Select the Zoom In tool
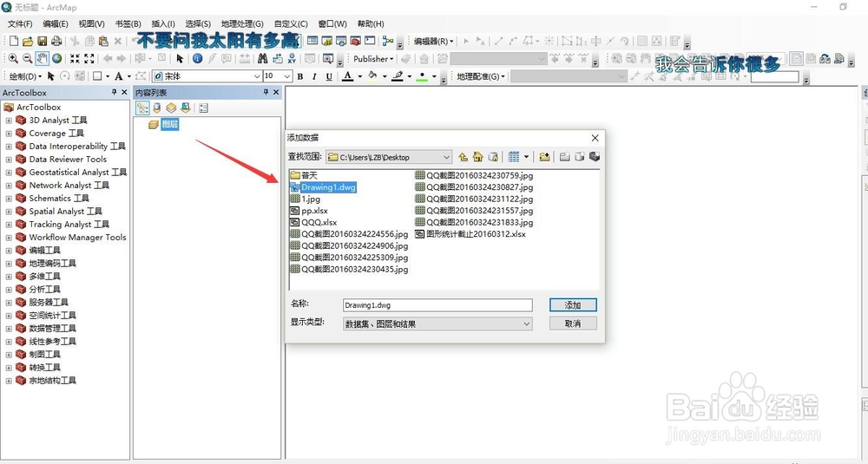868x464 pixels. (x=13, y=59)
